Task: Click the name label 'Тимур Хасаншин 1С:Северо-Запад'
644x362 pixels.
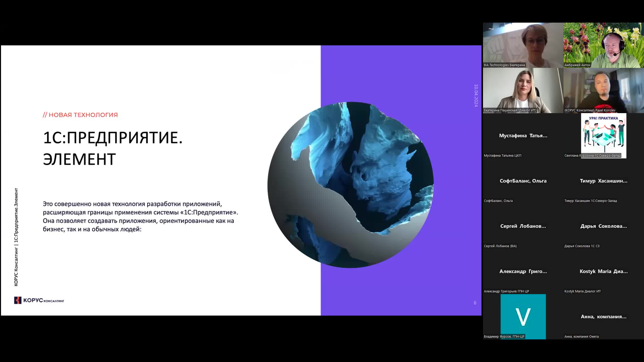Action: 591,201
